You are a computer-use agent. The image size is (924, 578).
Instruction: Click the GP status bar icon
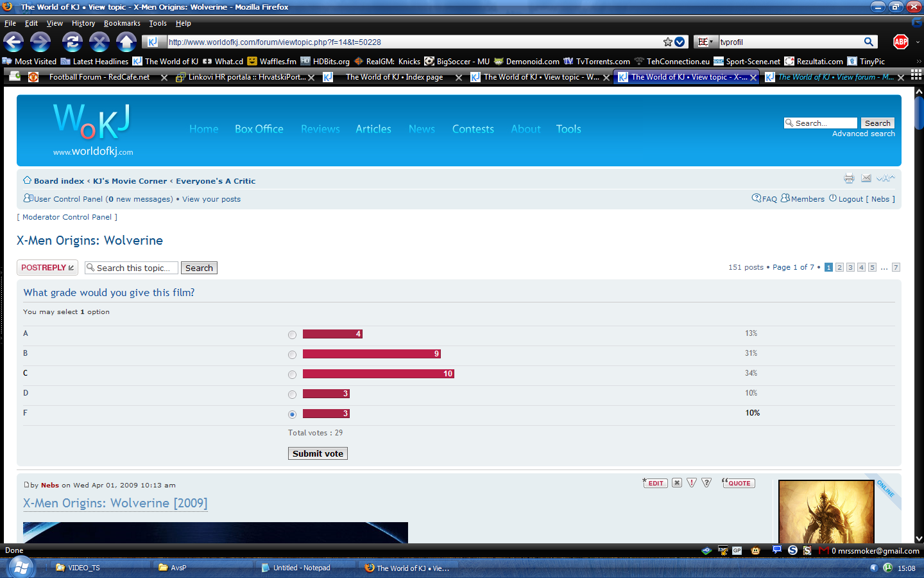pos(737,550)
